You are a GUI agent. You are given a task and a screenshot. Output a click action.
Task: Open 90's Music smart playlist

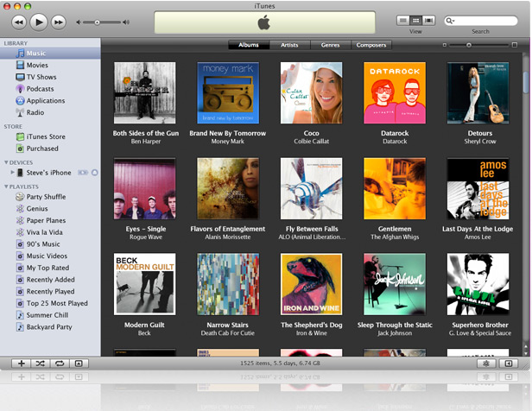coord(50,244)
